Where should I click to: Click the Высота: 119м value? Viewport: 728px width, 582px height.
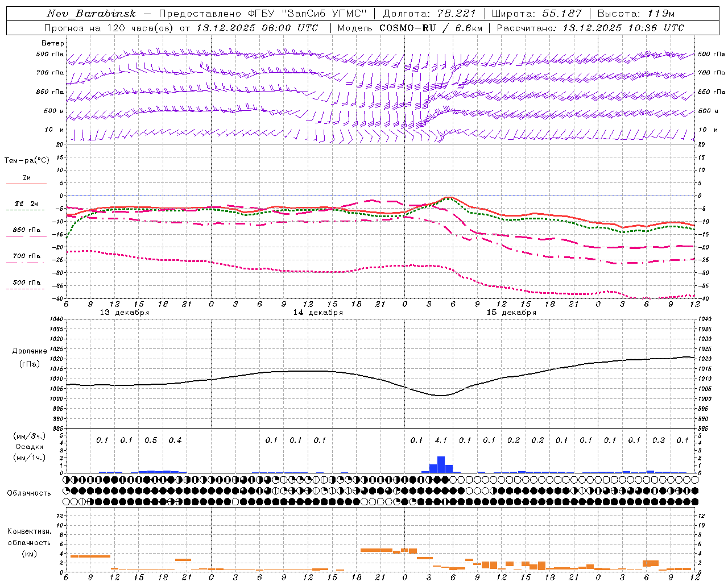(636, 14)
